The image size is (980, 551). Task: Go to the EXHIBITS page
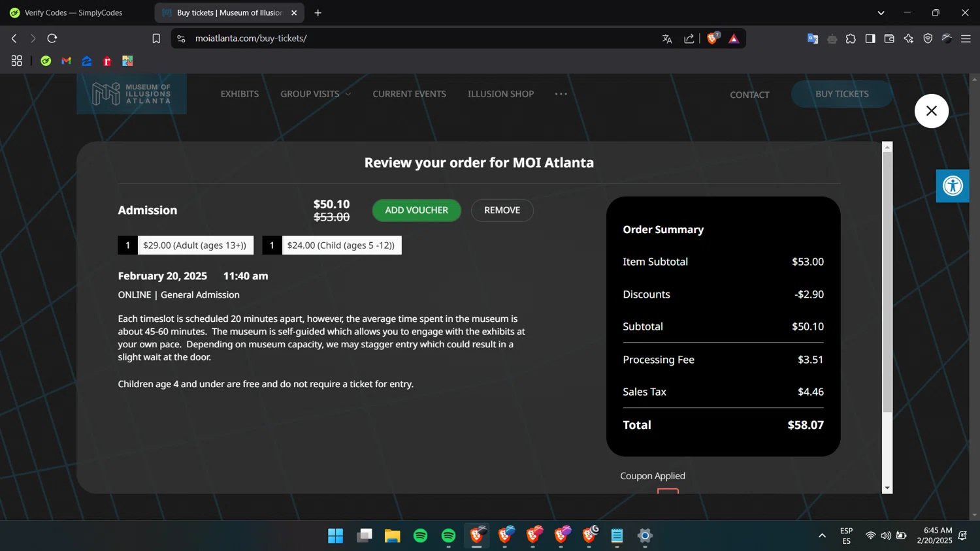240,94
